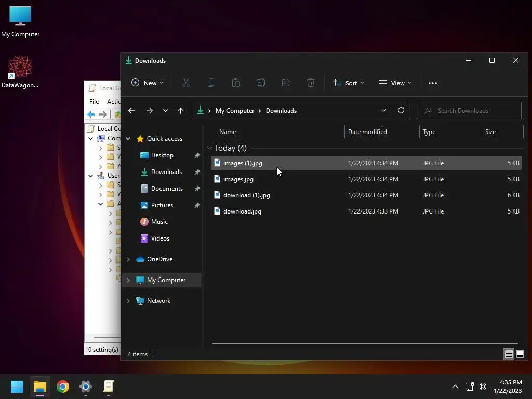The height and width of the screenshot is (399, 532).
Task: Open the gear app on taskbar
Action: point(86,387)
